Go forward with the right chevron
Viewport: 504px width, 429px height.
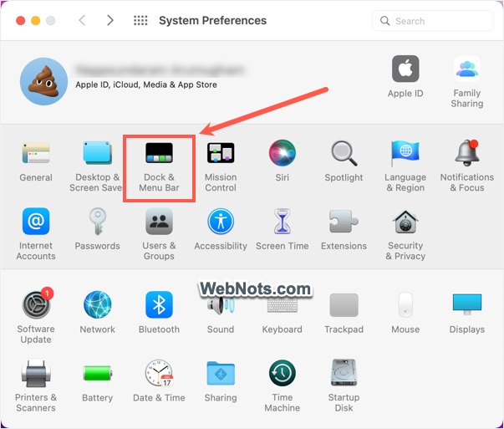click(x=110, y=20)
